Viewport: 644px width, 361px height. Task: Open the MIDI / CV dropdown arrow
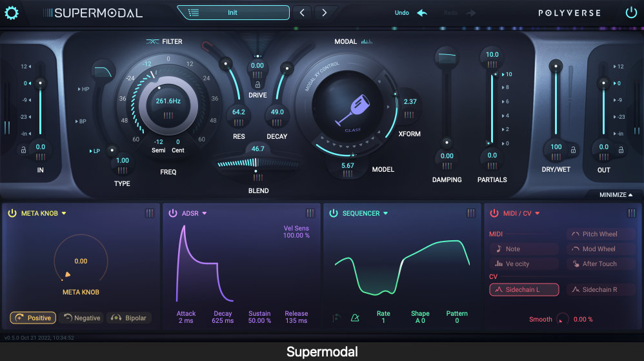pos(538,213)
